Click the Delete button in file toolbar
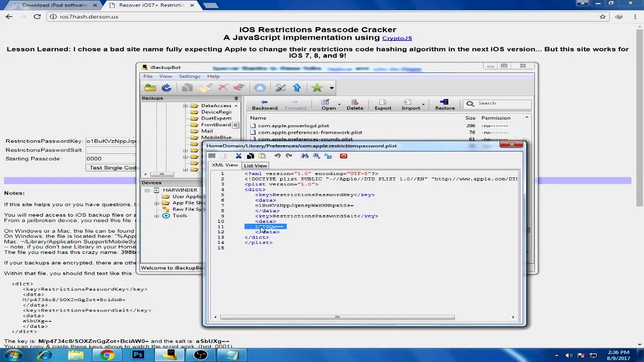 [355, 105]
